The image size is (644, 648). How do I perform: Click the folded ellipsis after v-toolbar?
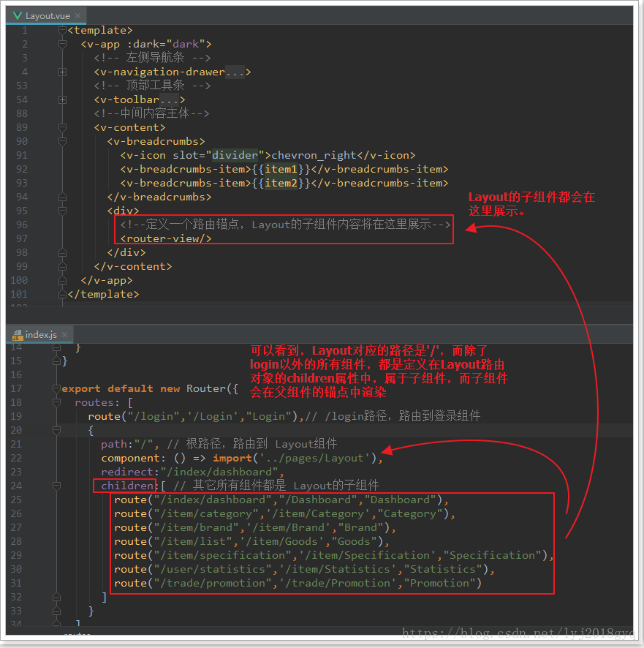[x=170, y=100]
